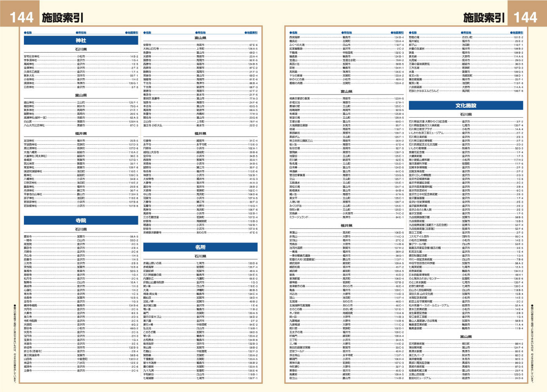547x392 pixels.
Task: Click the blue 名所 section banner
Action: pyautogui.click(x=200, y=247)
